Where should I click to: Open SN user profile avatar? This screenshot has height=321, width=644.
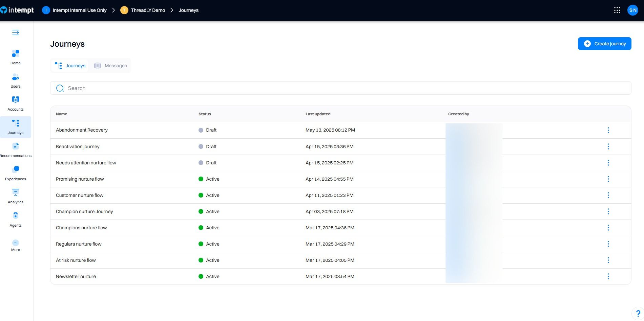coord(633,10)
